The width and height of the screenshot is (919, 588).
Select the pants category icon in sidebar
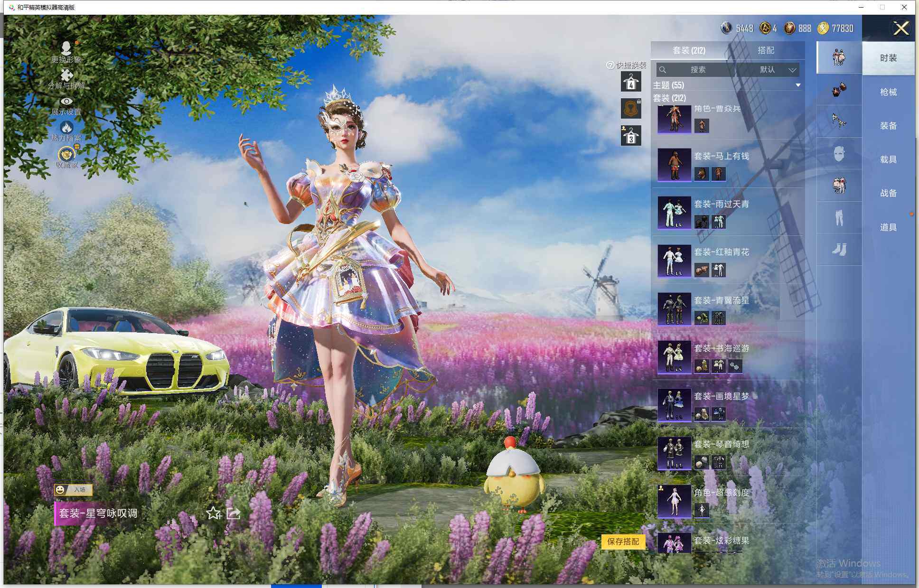839,218
